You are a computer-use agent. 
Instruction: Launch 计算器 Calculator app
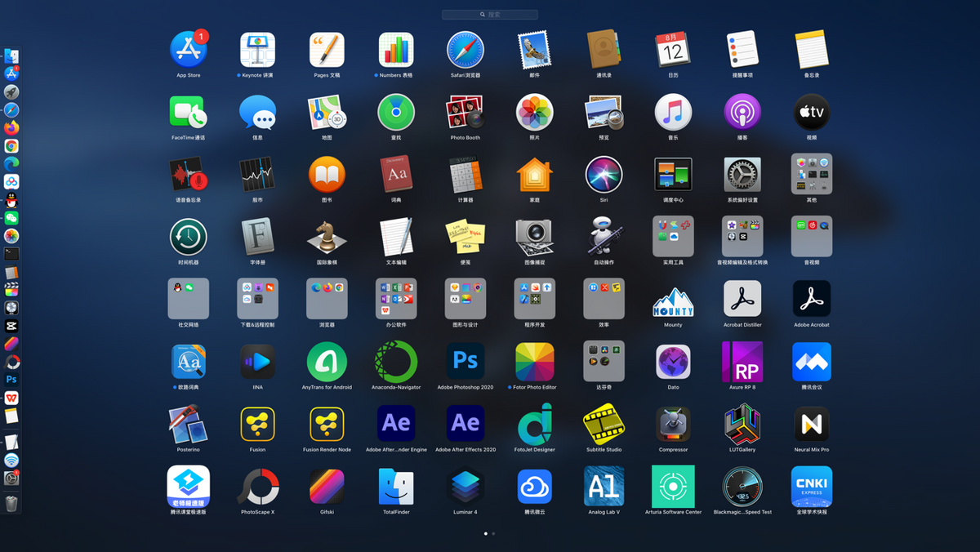point(465,174)
